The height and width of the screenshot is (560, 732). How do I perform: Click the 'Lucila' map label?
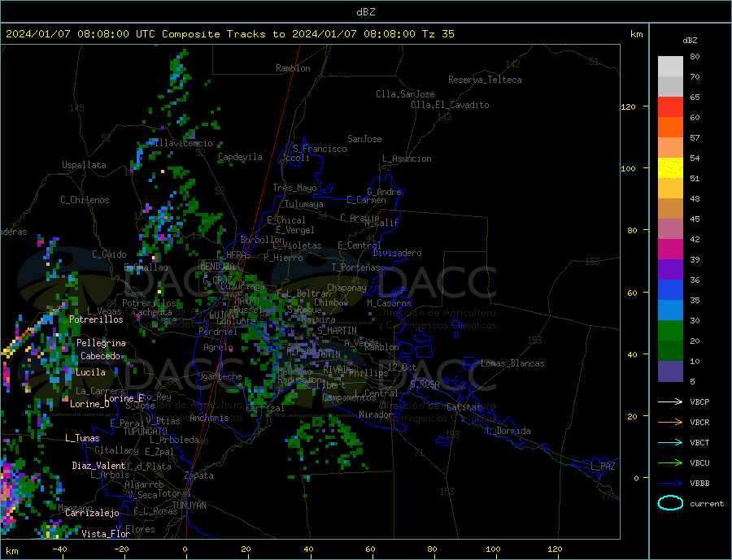90,372
